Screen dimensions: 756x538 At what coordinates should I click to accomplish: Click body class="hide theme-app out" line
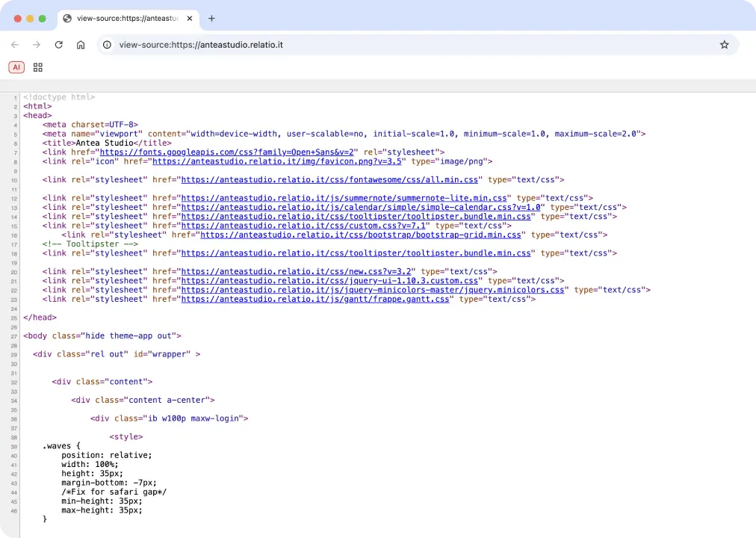(102, 336)
